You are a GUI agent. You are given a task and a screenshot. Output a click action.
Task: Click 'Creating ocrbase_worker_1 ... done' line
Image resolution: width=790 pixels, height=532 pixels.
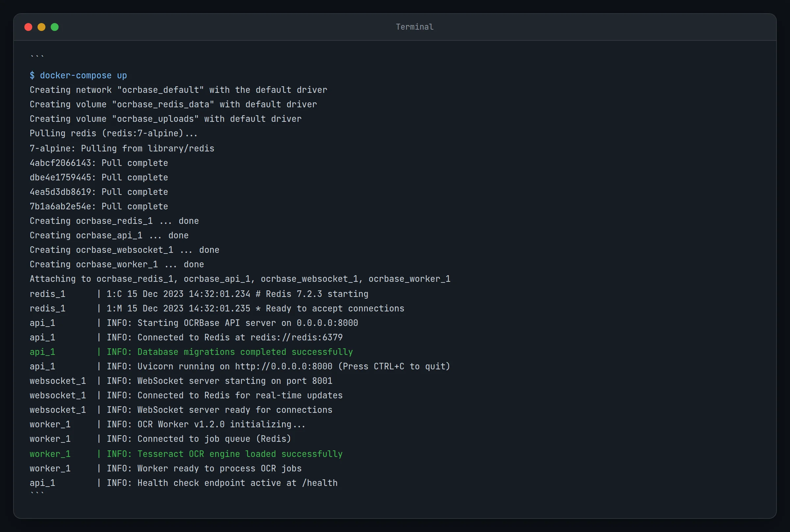pos(117,265)
